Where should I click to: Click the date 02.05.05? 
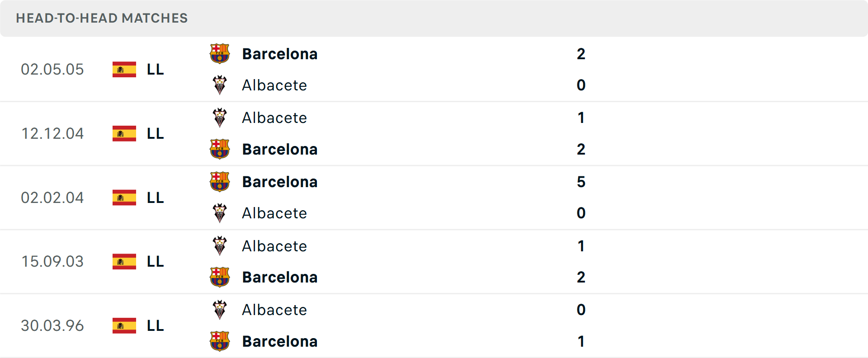tap(52, 69)
